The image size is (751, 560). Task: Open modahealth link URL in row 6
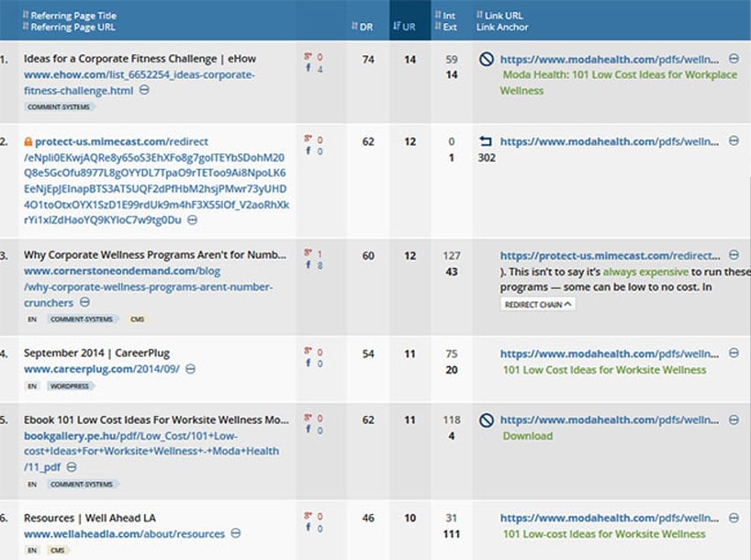[610, 519]
